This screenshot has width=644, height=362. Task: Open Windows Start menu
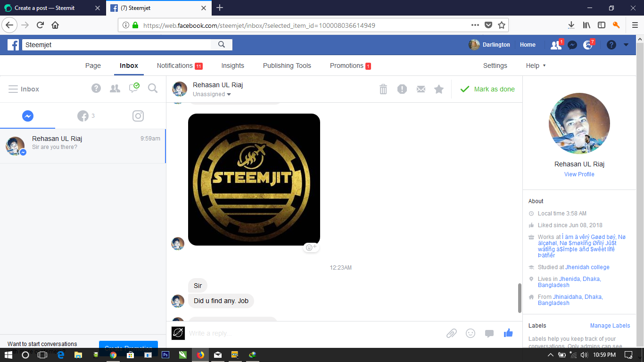click(8, 355)
